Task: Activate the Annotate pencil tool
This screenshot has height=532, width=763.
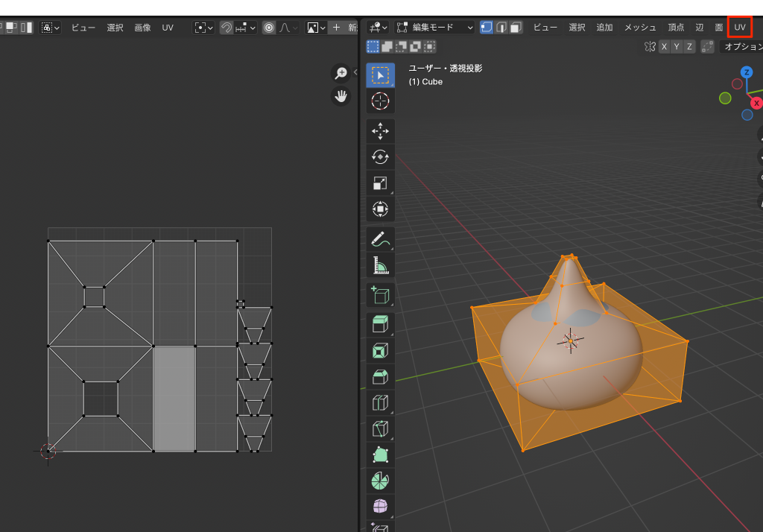Action: coord(380,239)
